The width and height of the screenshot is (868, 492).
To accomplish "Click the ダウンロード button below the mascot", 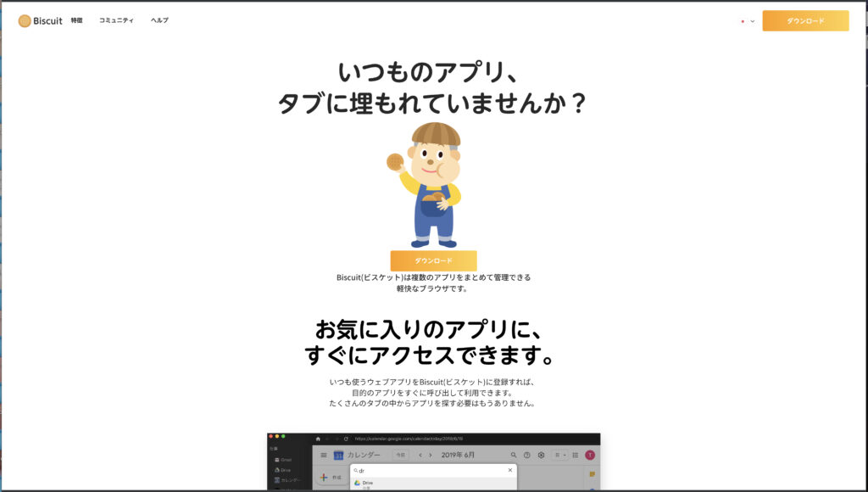I will point(433,260).
